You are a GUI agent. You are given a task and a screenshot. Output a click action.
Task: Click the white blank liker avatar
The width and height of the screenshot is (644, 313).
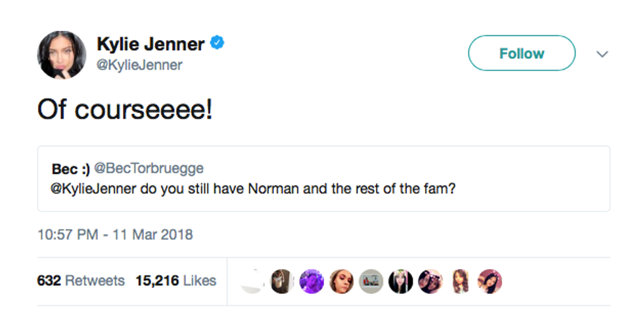click(252, 281)
